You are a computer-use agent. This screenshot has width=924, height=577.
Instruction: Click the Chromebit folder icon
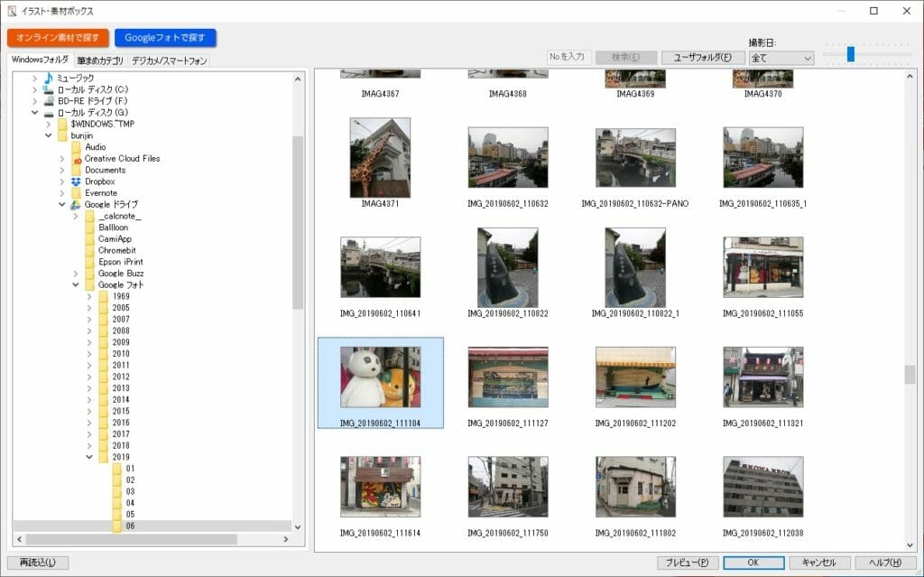89,251
